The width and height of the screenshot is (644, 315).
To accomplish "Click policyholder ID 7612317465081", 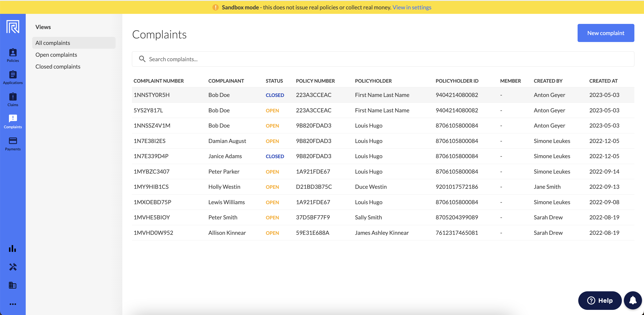I will click(x=457, y=233).
